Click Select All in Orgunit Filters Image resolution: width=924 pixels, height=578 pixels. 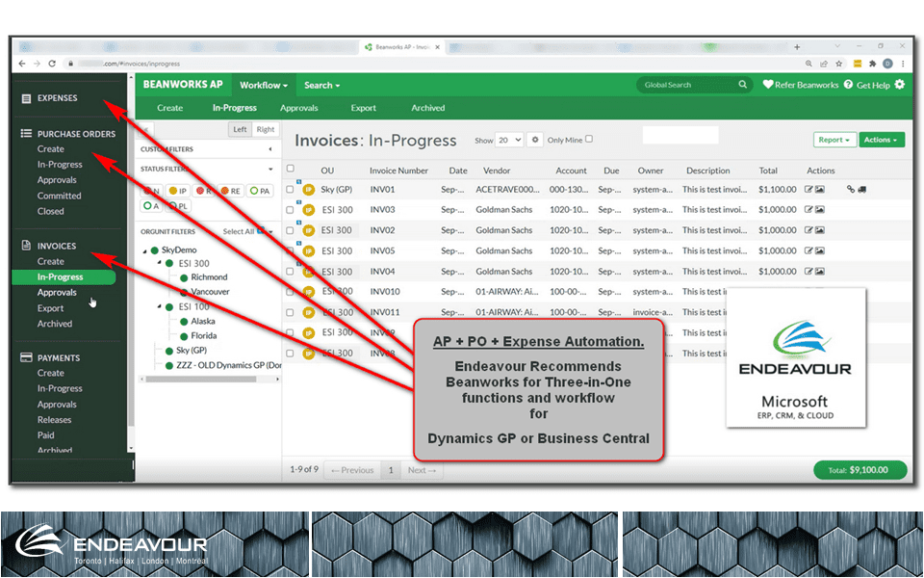coord(238,232)
